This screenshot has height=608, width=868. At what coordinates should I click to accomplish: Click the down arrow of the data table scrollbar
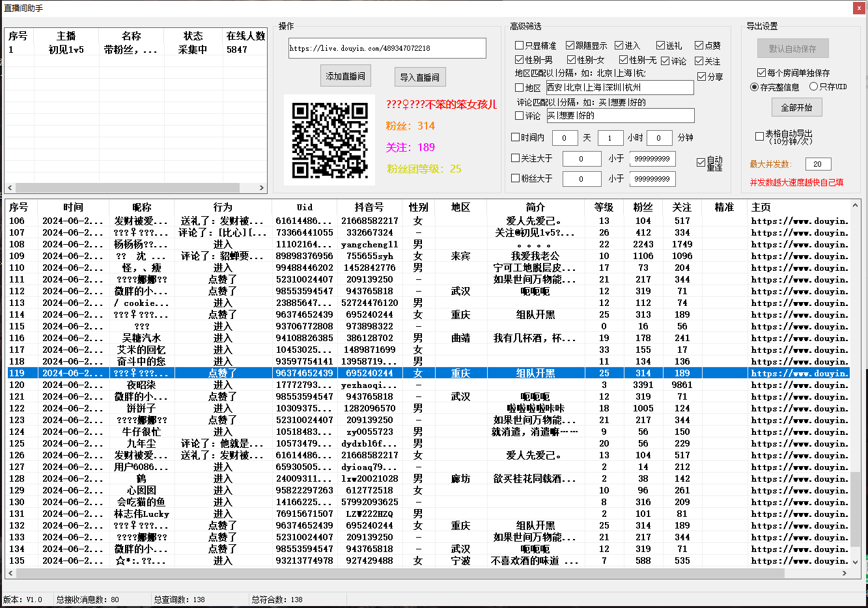pyautogui.click(x=855, y=561)
